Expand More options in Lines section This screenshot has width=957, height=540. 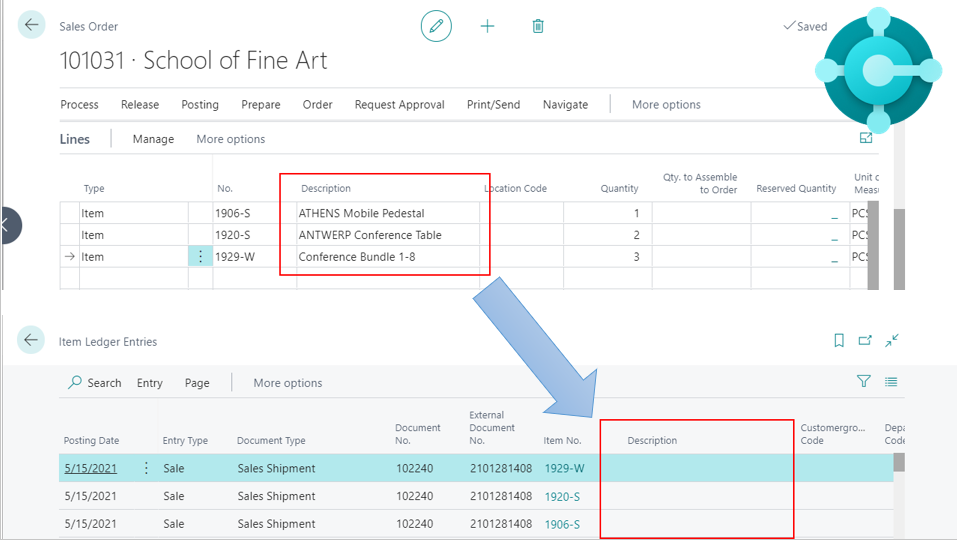tap(230, 139)
